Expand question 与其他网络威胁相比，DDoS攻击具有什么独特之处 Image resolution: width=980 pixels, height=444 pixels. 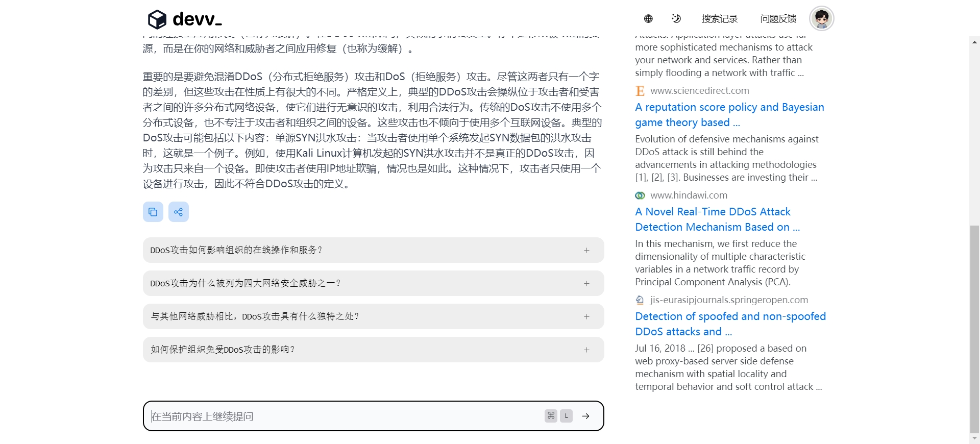(373, 316)
